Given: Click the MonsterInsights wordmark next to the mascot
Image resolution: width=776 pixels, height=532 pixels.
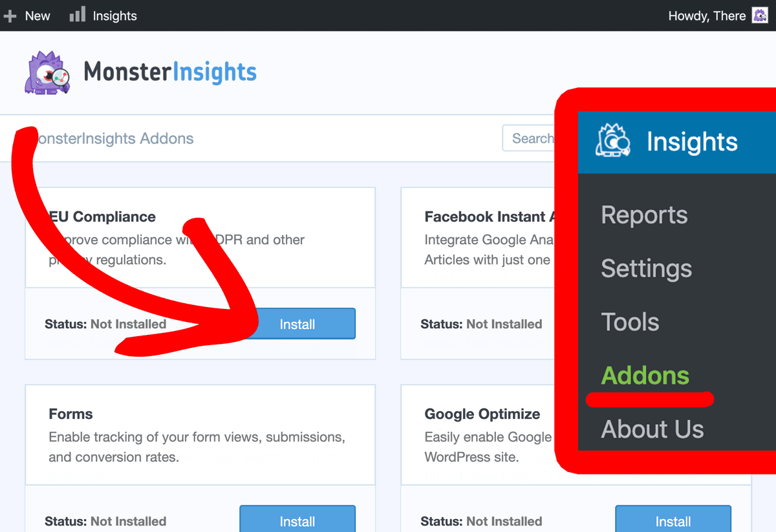Looking at the screenshot, I should point(170,72).
